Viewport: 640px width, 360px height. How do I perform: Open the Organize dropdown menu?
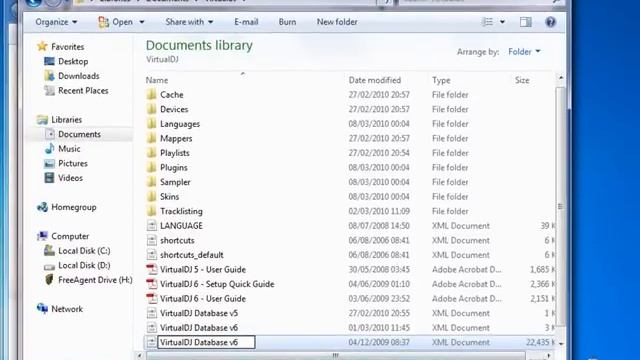point(56,22)
